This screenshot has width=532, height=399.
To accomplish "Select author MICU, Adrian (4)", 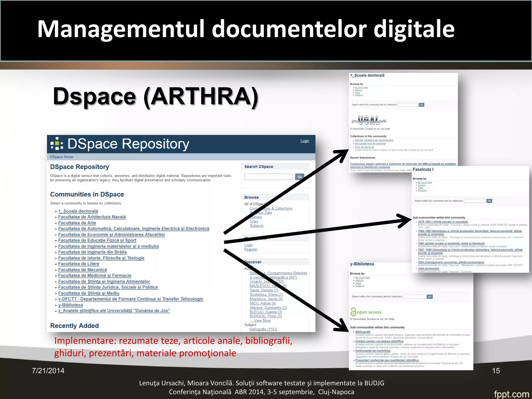I will click(x=263, y=303).
